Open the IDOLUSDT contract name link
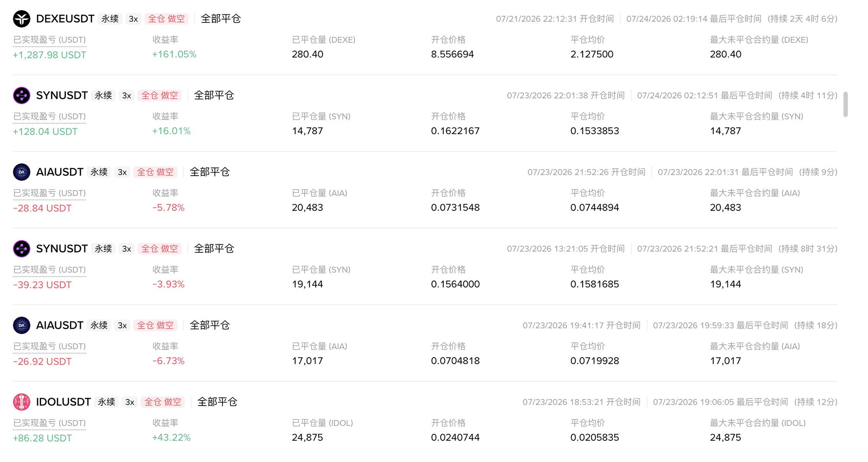Screen dimensions: 868x462 click(x=64, y=402)
